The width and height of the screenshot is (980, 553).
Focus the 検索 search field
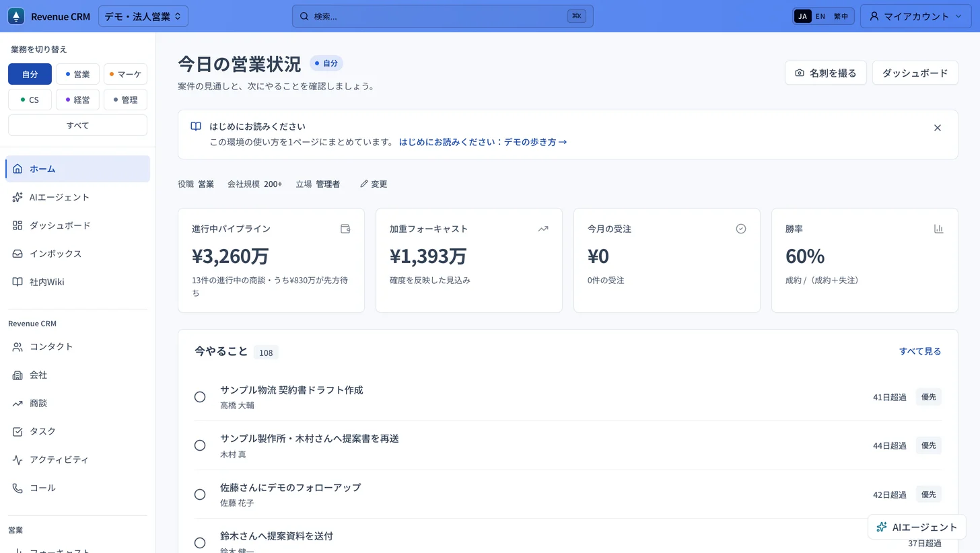pyautogui.click(x=443, y=16)
